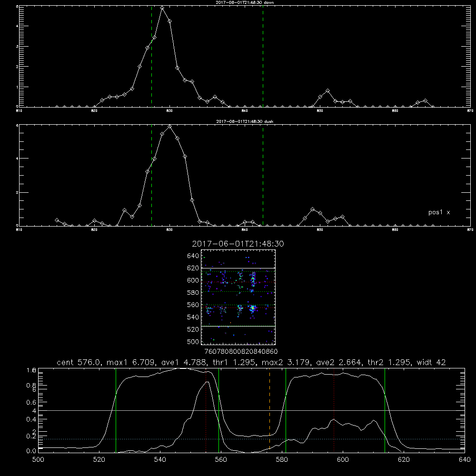Click the '830' x-axis label under dawn plot
The height and width of the screenshot is (476, 476).
click(169, 111)
